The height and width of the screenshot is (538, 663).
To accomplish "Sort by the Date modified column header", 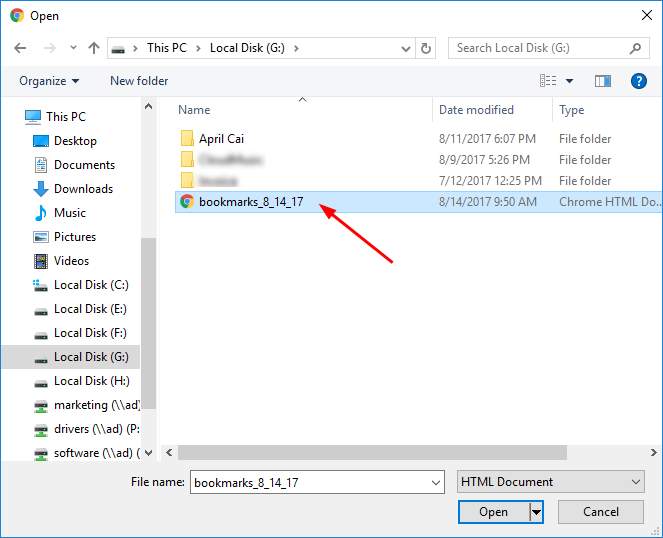I will pyautogui.click(x=476, y=110).
